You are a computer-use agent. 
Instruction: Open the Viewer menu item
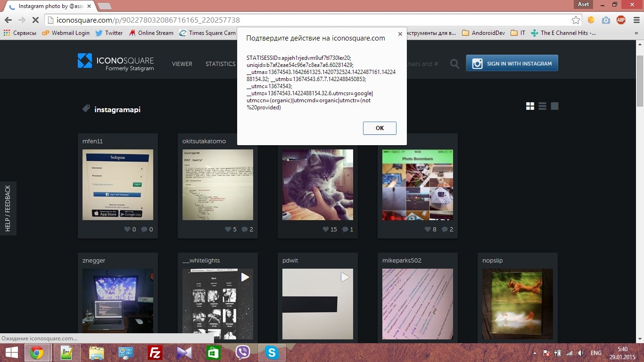click(182, 64)
